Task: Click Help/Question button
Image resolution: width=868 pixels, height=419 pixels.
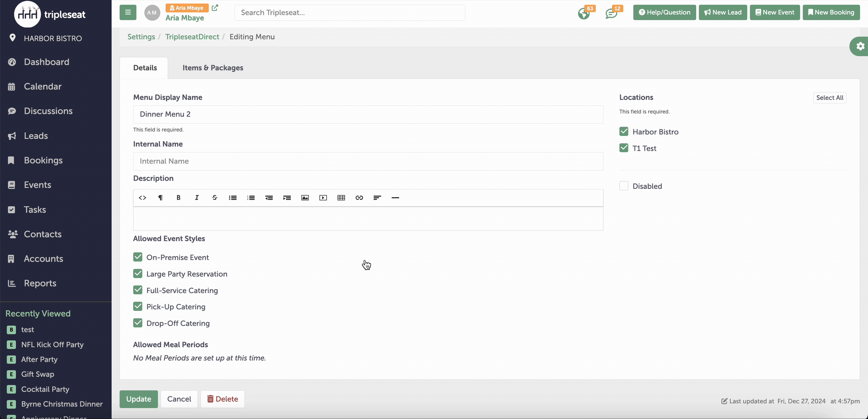Action: [x=665, y=12]
